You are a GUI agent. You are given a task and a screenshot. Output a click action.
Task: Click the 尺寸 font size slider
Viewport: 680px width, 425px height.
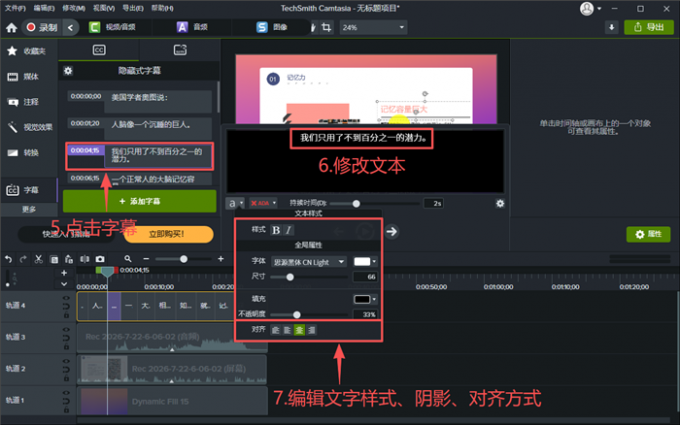click(309, 277)
